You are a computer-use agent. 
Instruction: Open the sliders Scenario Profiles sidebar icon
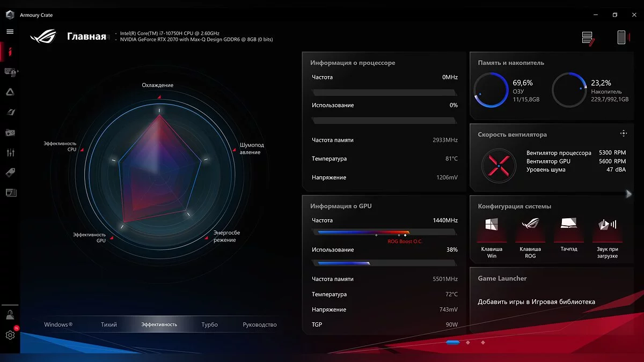10,153
